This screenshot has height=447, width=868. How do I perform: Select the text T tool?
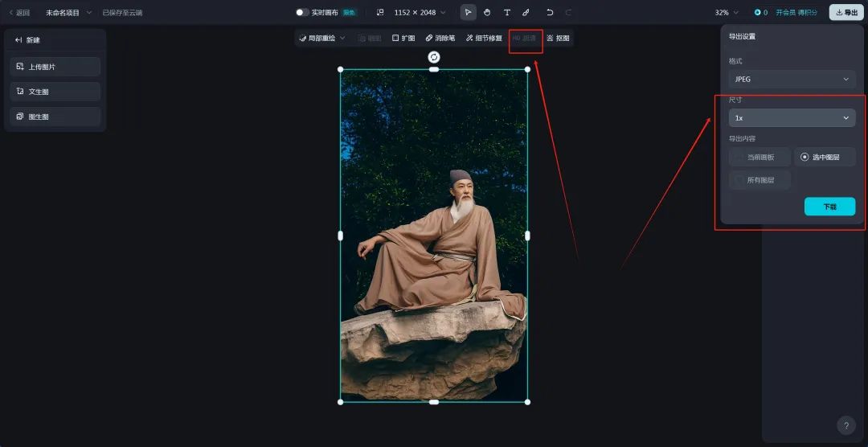tap(506, 12)
